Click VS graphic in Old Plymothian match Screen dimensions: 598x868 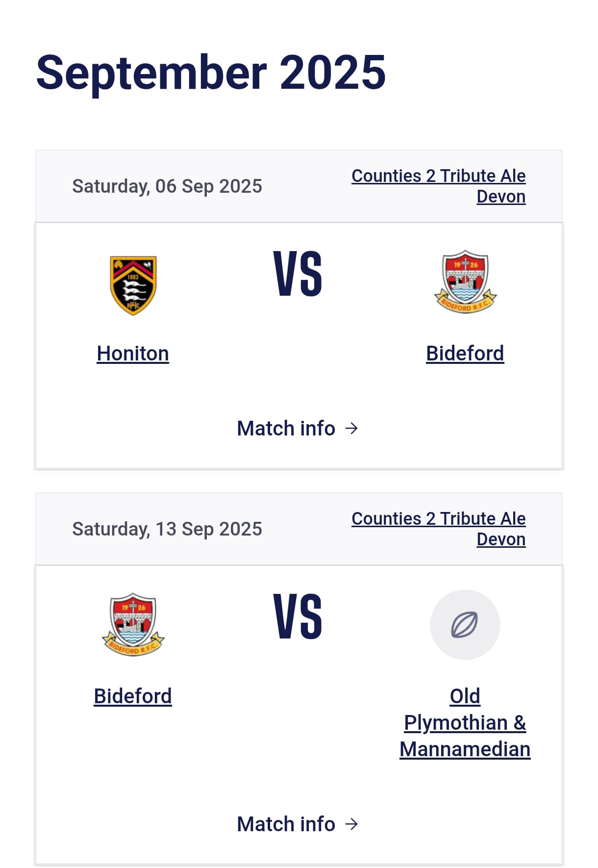pos(298,616)
